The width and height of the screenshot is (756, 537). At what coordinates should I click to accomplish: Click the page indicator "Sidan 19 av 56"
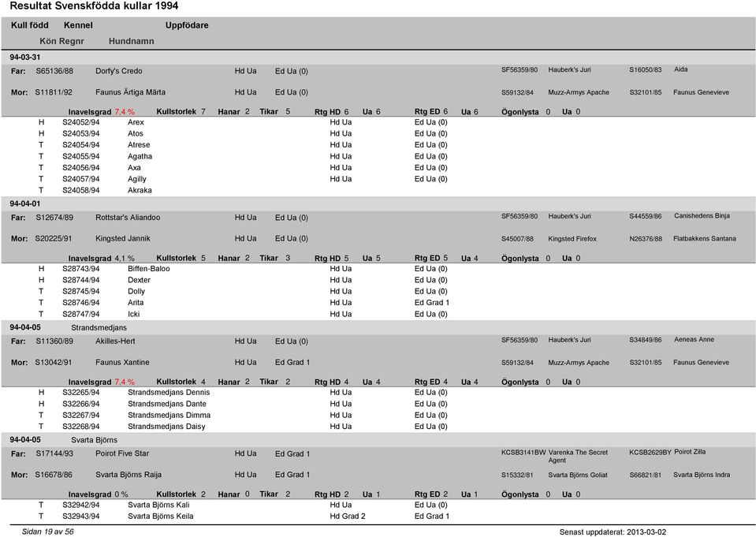coord(48,531)
